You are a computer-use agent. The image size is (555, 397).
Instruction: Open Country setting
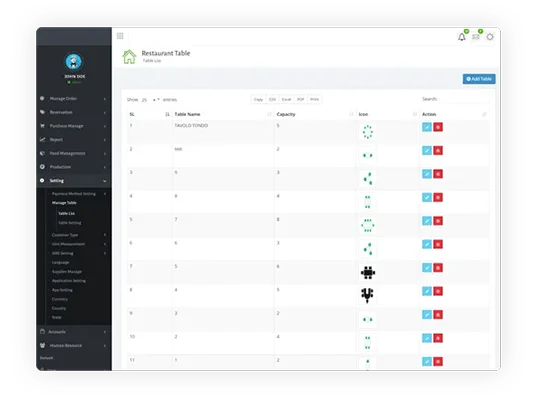[59, 309]
